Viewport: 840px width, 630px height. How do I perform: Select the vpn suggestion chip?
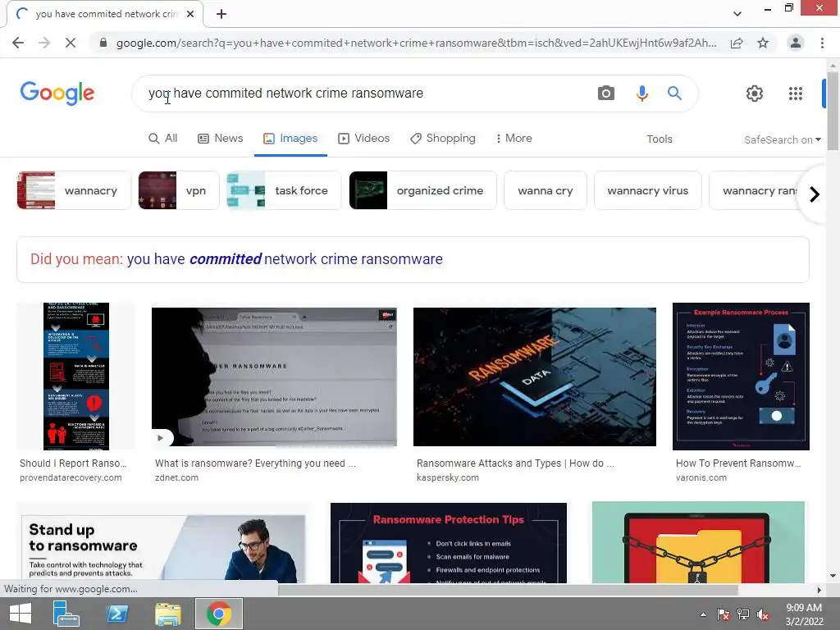point(178,190)
